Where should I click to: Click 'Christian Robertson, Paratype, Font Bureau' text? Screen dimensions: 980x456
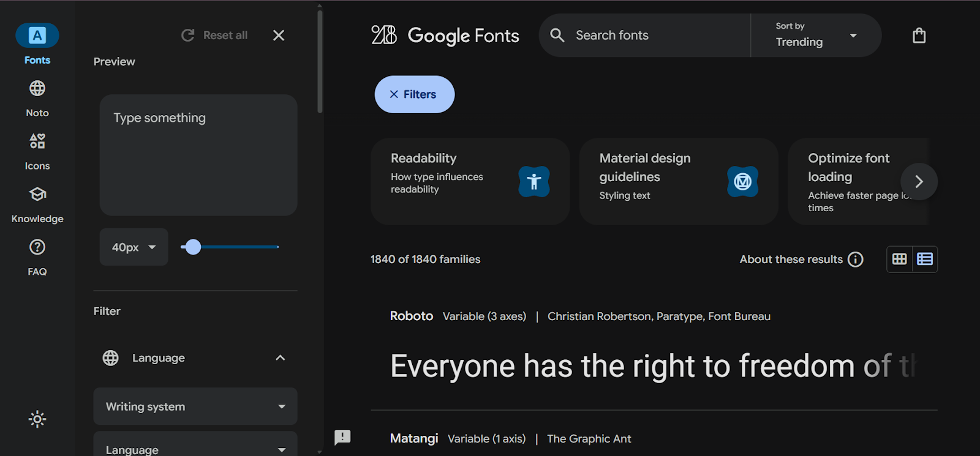[659, 316]
